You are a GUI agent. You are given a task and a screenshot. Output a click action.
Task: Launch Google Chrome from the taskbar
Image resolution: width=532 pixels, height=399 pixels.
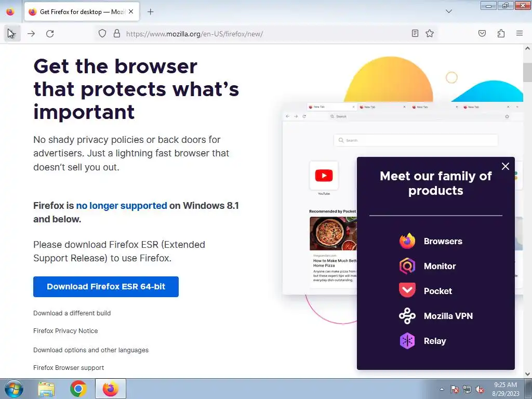click(x=78, y=389)
